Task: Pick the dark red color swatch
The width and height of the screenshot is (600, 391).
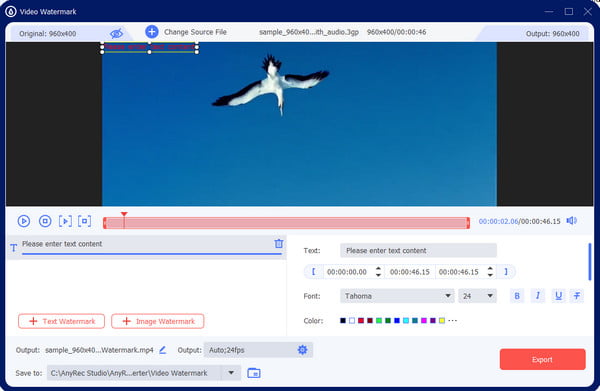Action: [x=370, y=321]
